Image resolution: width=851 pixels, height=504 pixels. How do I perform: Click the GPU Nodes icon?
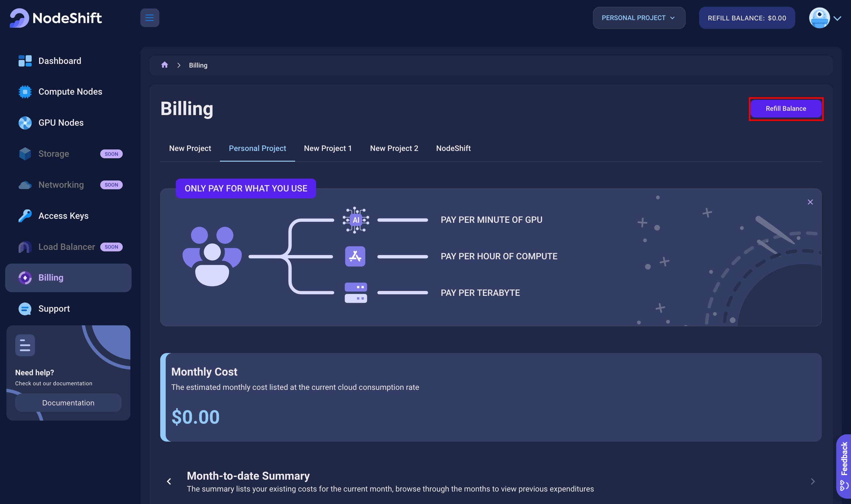[x=25, y=122]
